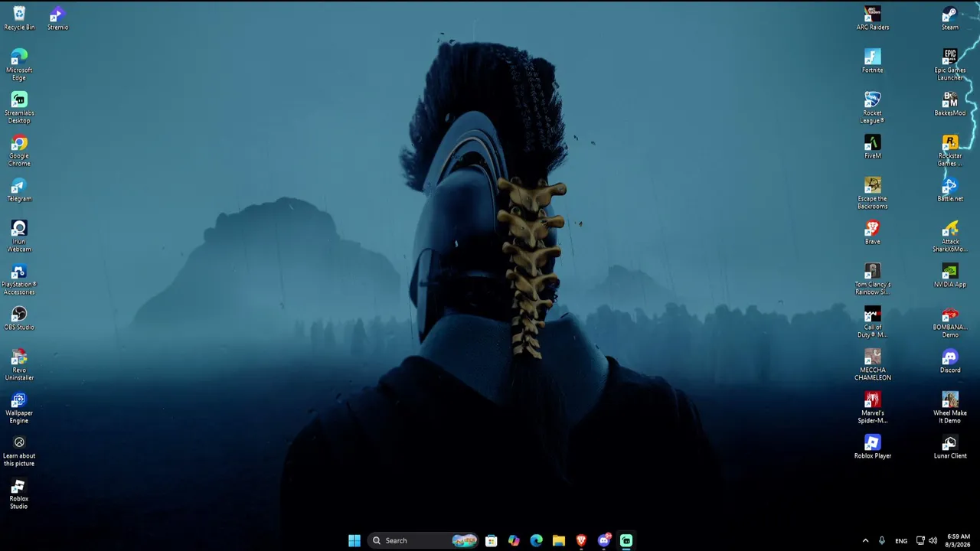Select the Battle.net desktop shortcut
The width and height of the screenshot is (980, 551).
click(950, 190)
